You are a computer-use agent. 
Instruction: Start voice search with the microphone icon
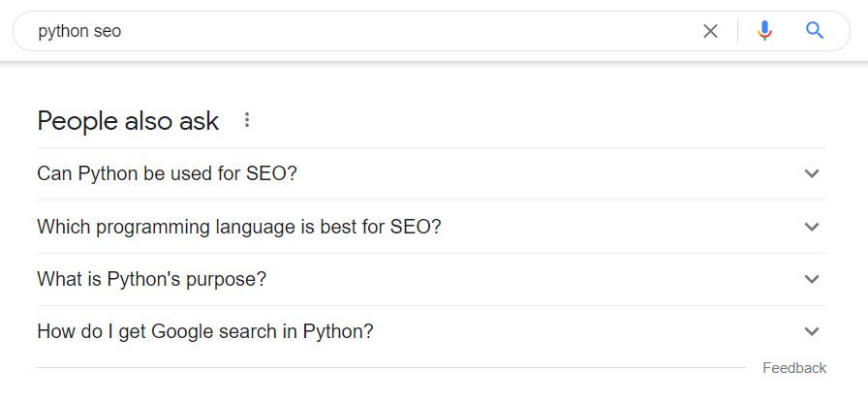coord(764,31)
